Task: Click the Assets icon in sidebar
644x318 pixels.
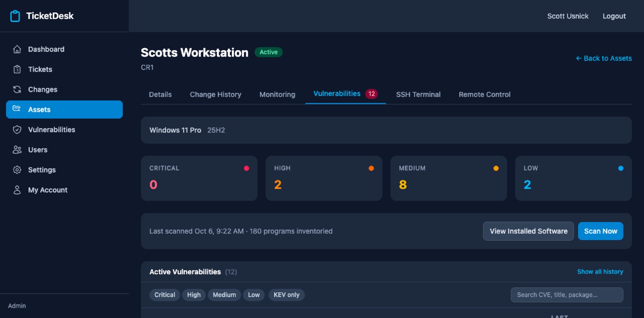Action: [17, 109]
